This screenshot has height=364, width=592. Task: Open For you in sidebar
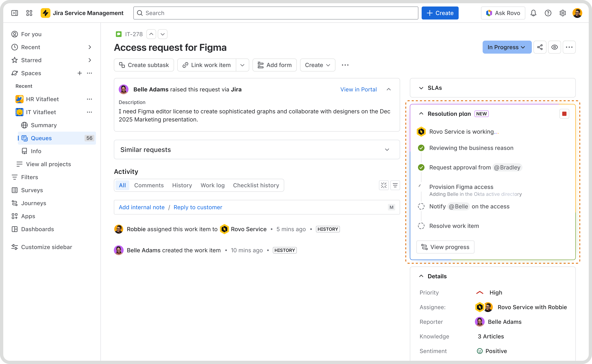click(27, 34)
